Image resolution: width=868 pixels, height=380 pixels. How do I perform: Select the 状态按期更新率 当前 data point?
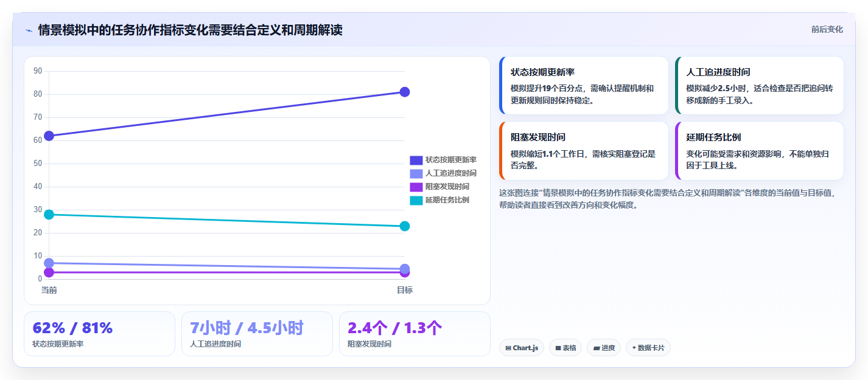[49, 136]
